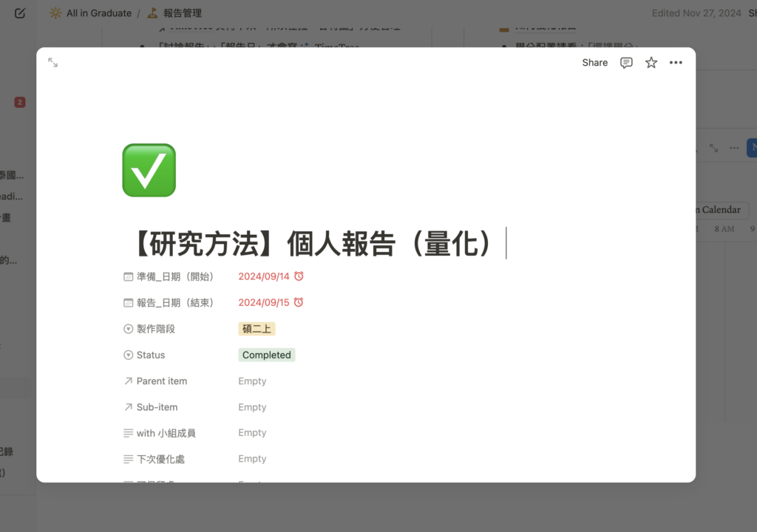This screenshot has height=532, width=757.
Task: Change the Completed status tag
Action: 266,355
